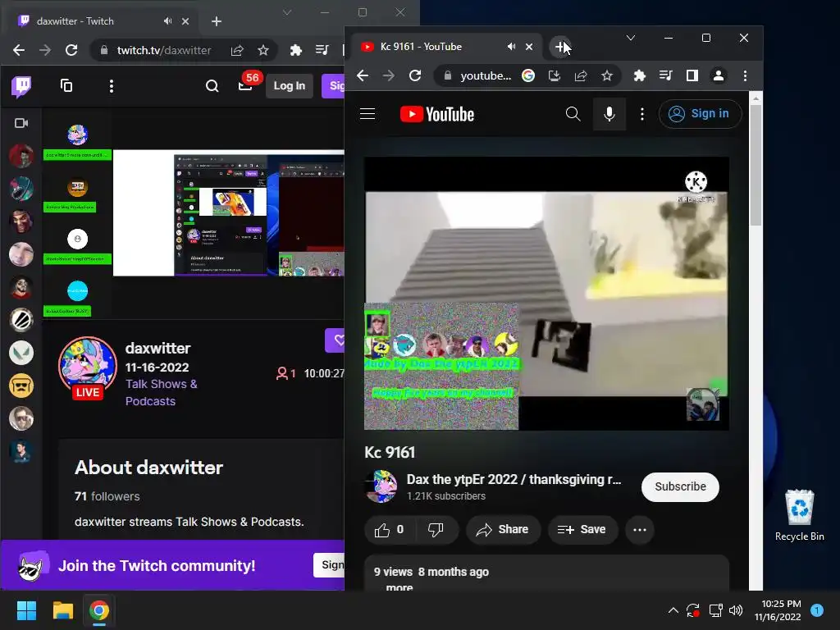Image resolution: width=840 pixels, height=630 pixels.
Task: Click the Twitch logo home icon
Action: pos(21,86)
